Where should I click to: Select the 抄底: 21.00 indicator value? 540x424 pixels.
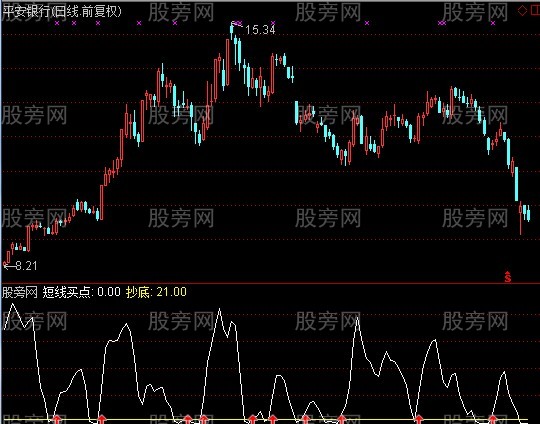coord(156,292)
